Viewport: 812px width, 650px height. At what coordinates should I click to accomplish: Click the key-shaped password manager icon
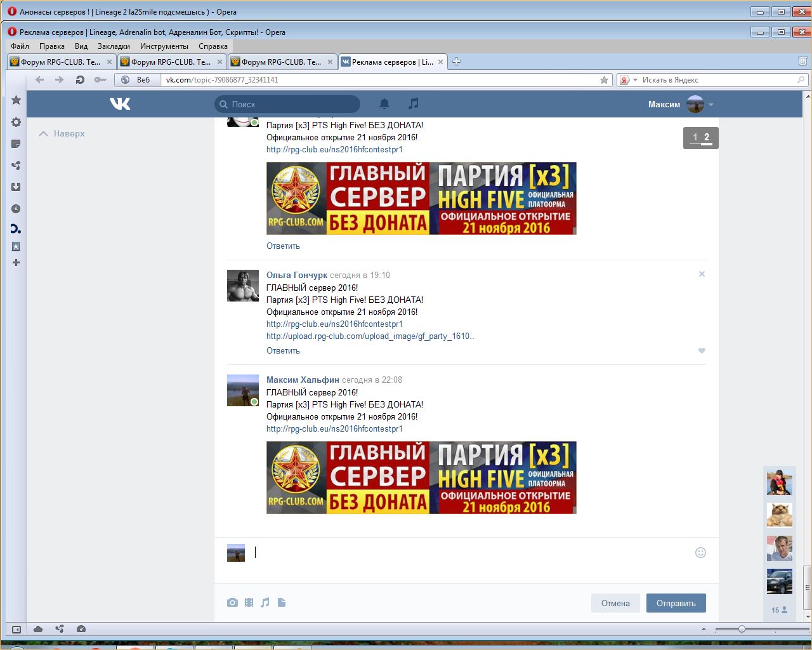coord(100,80)
